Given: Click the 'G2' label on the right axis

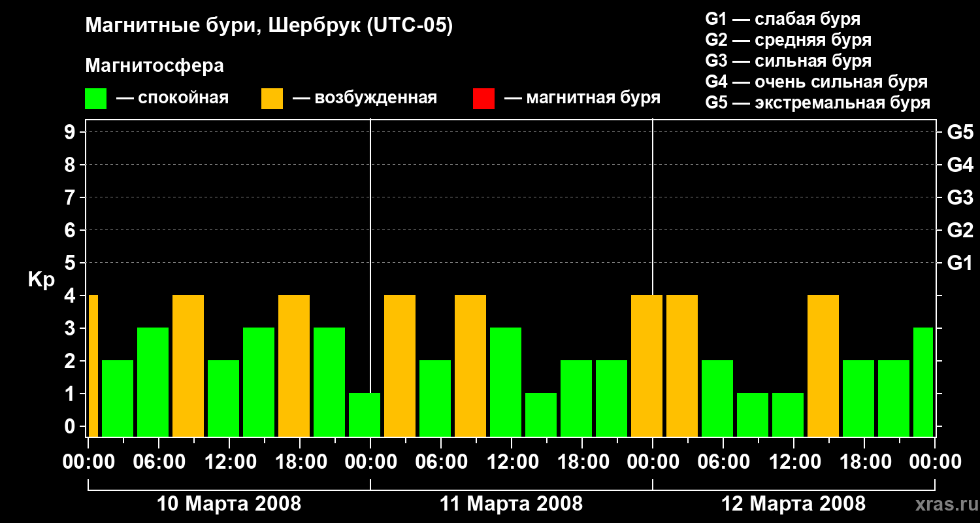Looking at the screenshot, I should pyautogui.click(x=960, y=230).
